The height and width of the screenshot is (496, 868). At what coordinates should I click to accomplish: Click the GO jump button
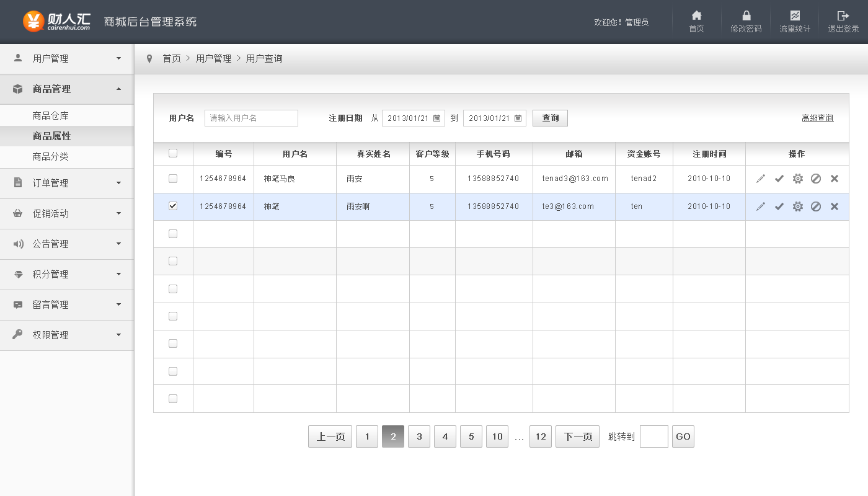coord(683,436)
